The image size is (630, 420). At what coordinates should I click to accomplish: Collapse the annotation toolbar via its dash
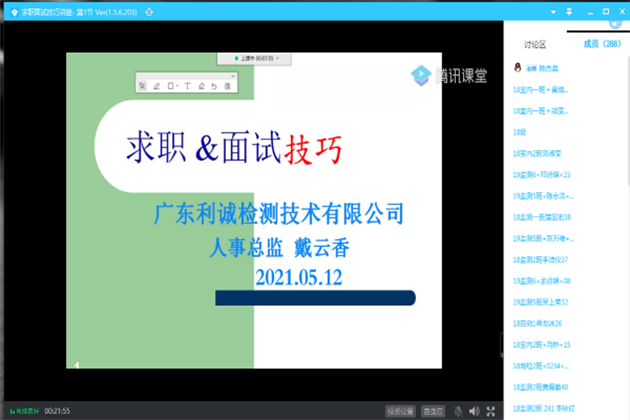click(233, 76)
